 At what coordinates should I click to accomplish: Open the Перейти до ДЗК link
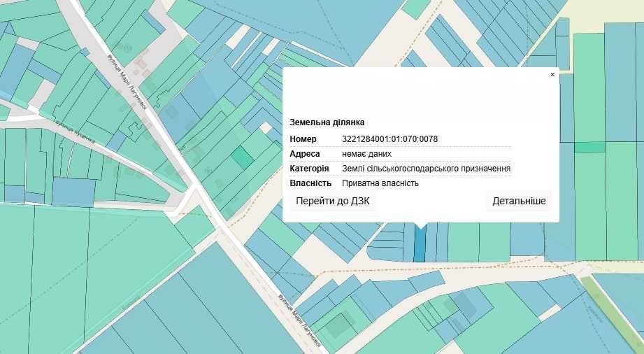333,201
